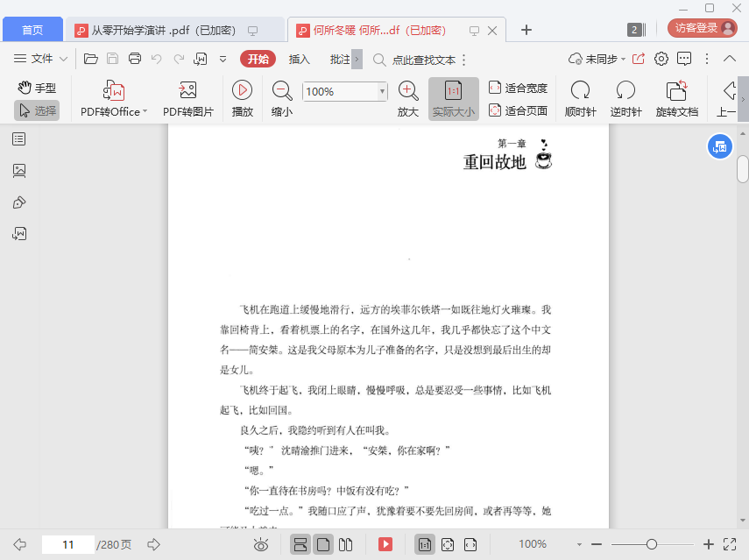This screenshot has width=749, height=560.
Task: Toggle status bar actual size 1:1
Action: click(425, 544)
